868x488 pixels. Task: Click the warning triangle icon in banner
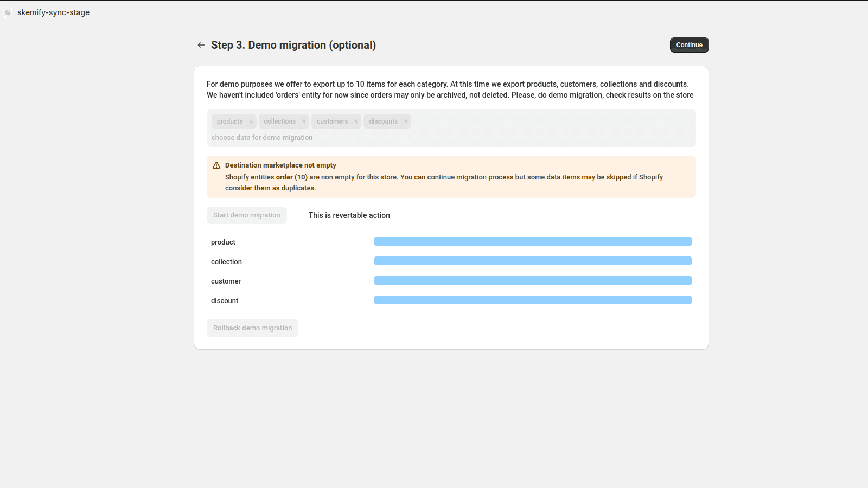216,165
